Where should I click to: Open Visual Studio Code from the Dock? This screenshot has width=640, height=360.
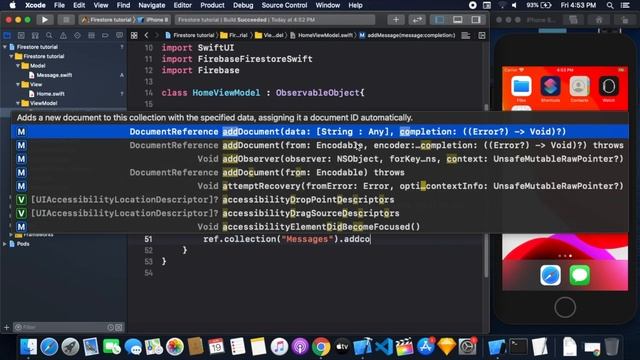coord(384,347)
